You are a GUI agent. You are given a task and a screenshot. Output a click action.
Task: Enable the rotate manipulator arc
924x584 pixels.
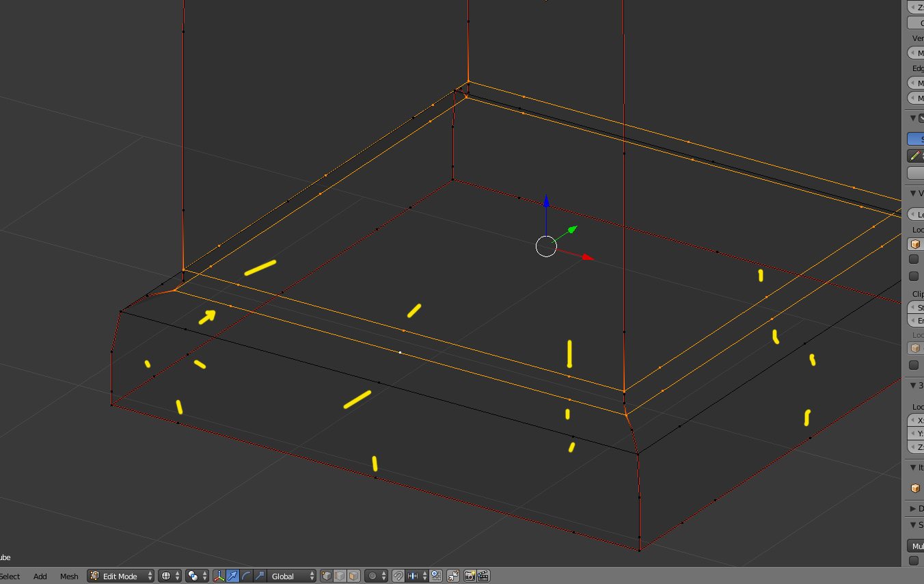tap(247, 576)
